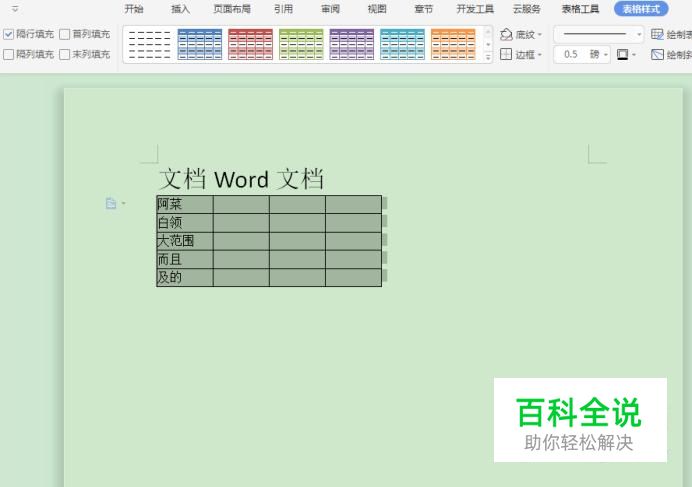Click the border color icon
This screenshot has width=692, height=487.
(622, 55)
